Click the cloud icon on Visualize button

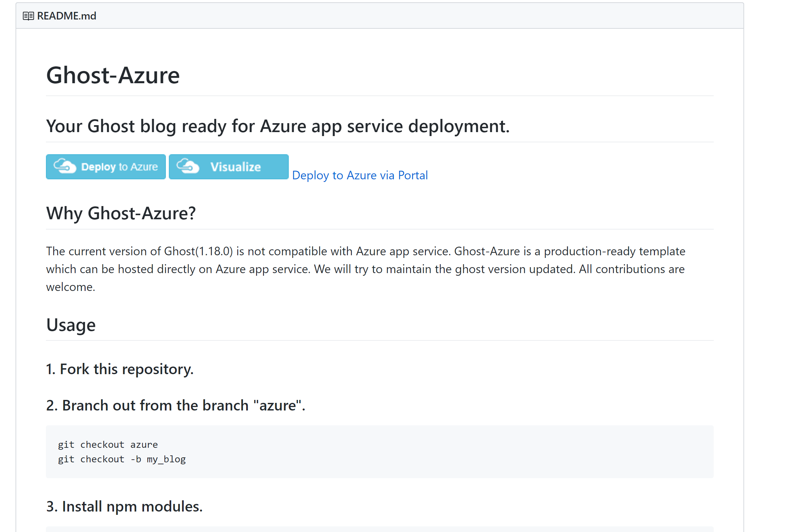pyautogui.click(x=188, y=166)
